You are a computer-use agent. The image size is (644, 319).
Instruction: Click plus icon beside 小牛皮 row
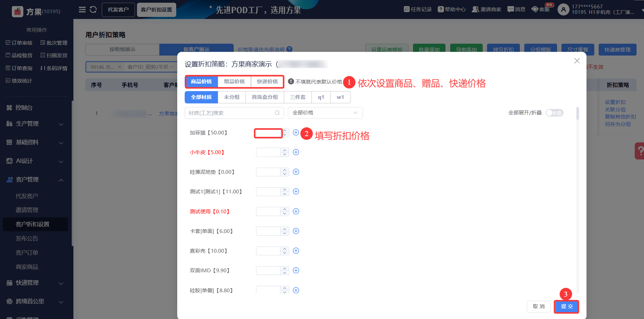pyautogui.click(x=296, y=152)
